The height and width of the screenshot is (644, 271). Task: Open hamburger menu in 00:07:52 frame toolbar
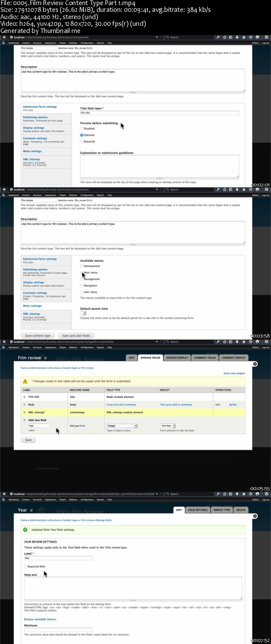click(x=266, y=494)
